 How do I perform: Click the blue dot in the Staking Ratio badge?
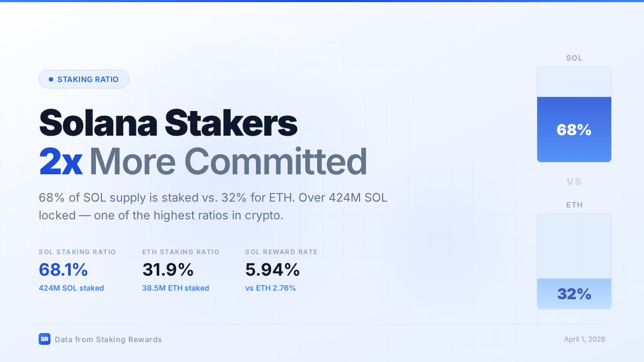pyautogui.click(x=51, y=79)
